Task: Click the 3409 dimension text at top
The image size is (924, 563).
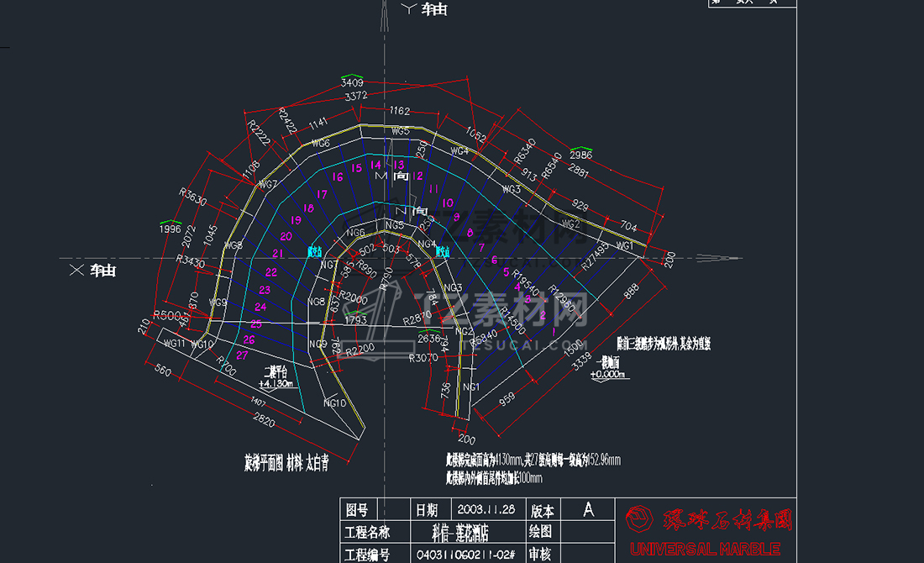Action: (x=352, y=82)
